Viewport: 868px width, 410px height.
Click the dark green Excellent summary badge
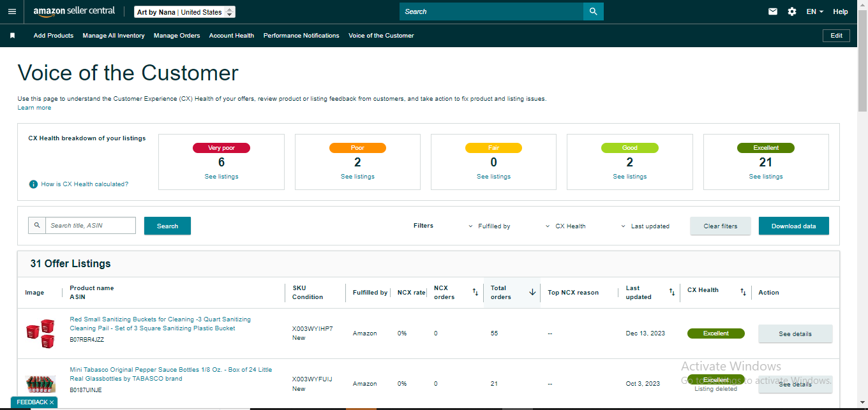pos(766,148)
